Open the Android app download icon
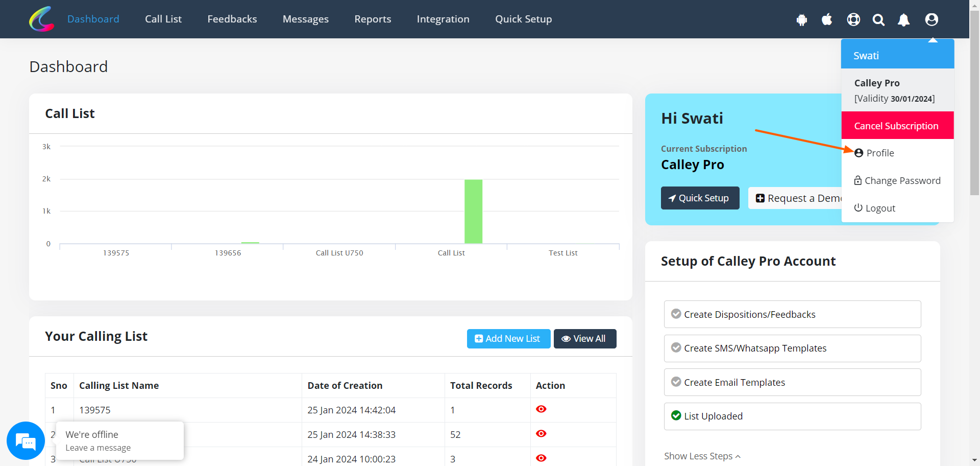This screenshot has width=980, height=466. tap(802, 19)
